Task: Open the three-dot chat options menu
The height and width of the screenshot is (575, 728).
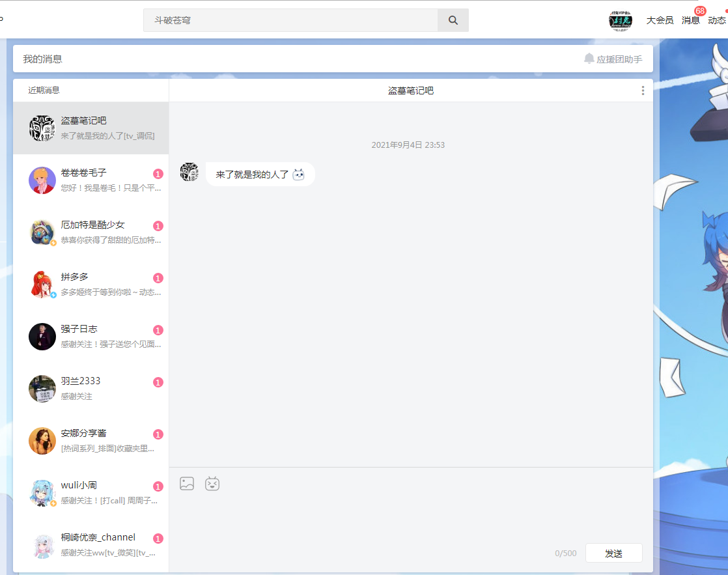Action: [x=643, y=90]
